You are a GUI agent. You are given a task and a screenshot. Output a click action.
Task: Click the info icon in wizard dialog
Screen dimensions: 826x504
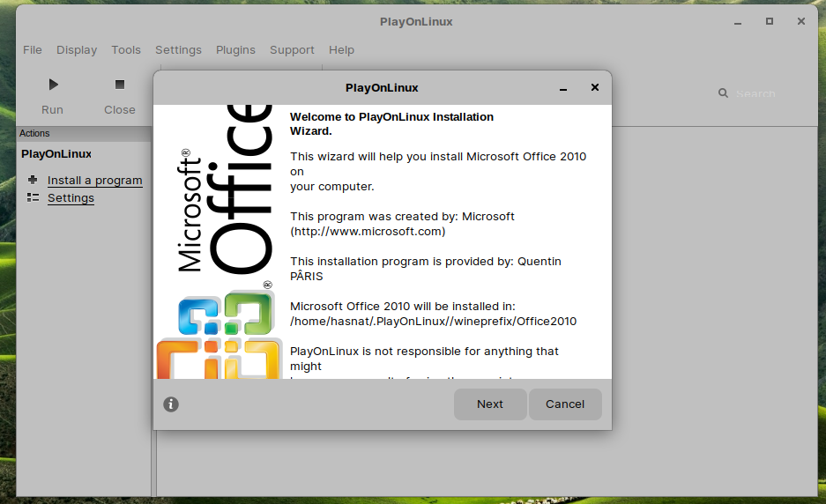(x=171, y=404)
